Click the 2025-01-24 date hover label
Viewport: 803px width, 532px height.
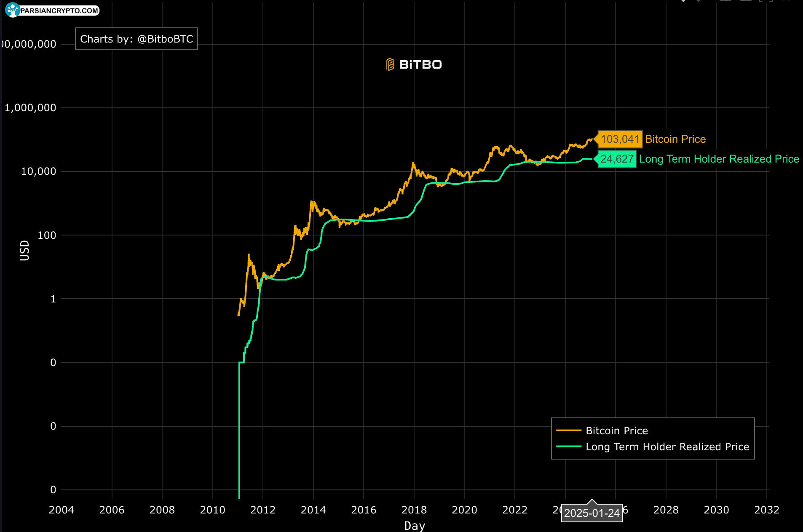click(x=592, y=513)
